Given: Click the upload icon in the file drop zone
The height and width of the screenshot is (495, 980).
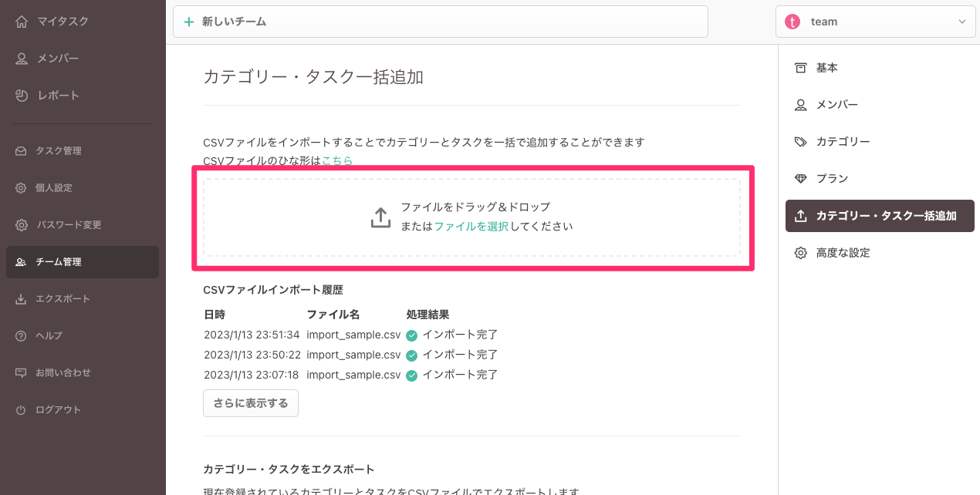Looking at the screenshot, I should click(380, 217).
